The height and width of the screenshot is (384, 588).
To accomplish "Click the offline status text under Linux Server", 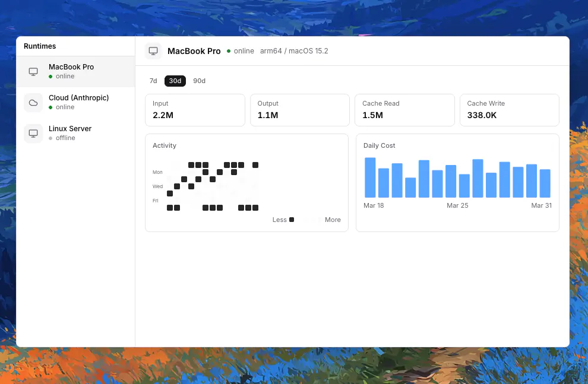I will pos(65,138).
